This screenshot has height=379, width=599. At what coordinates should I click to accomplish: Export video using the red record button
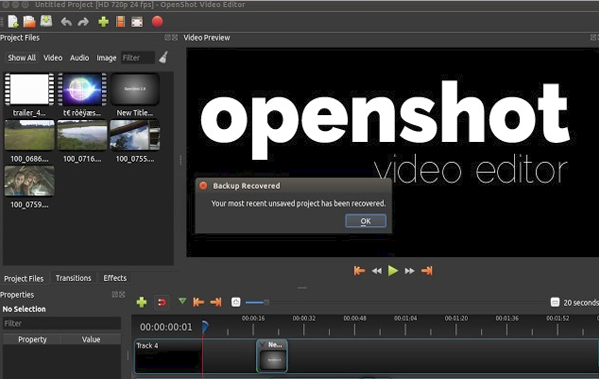(157, 21)
